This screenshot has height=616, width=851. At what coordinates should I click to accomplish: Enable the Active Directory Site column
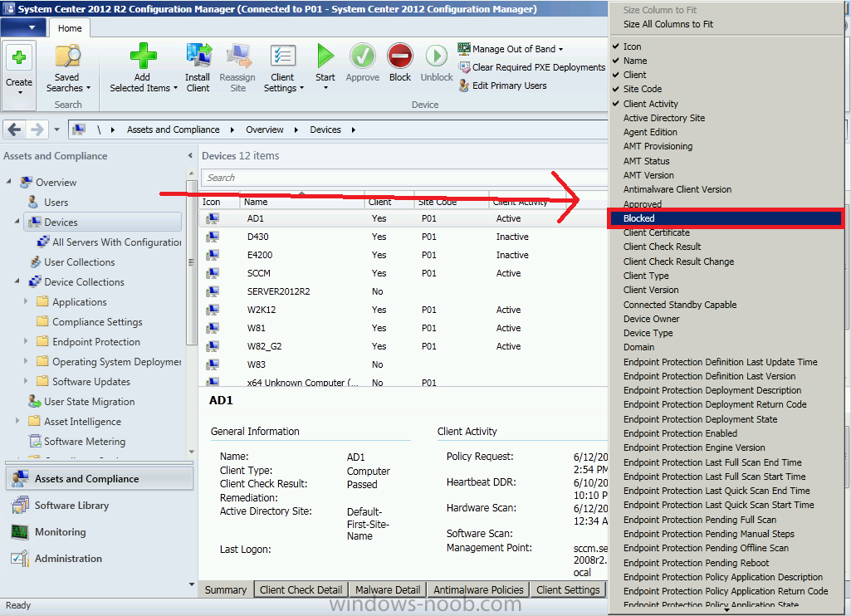[x=663, y=118]
